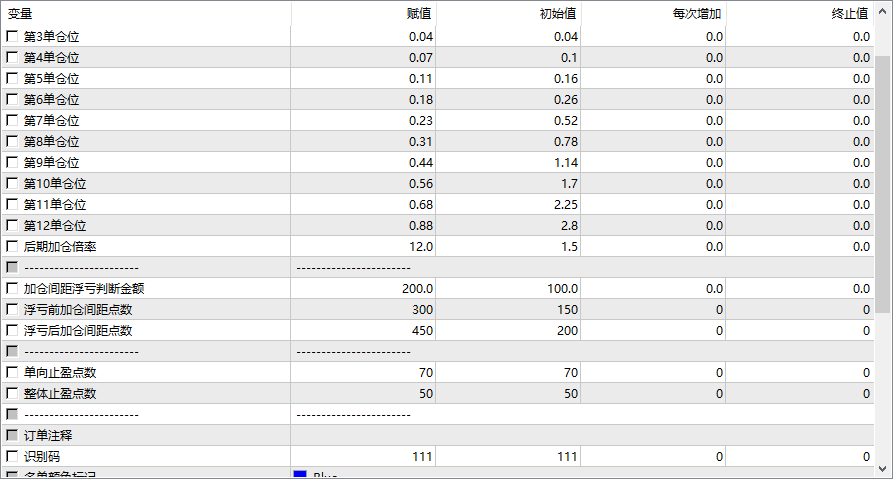
Task: Click the 300 value of 浮亏前加仓间距点数
Action: coord(423,309)
